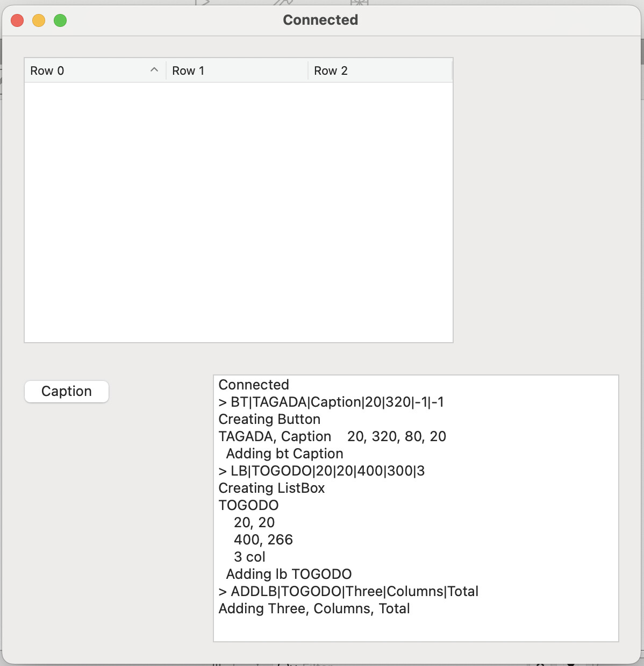Click the Row 2 column header
Screen dimensions: 644x666
click(331, 70)
